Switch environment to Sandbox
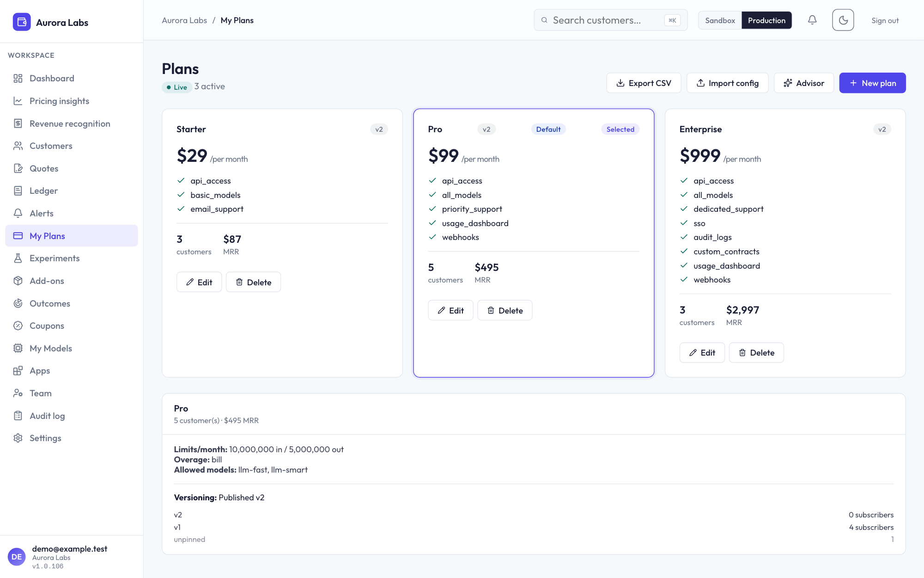Screen dimensions: 924x578 pos(720,20)
